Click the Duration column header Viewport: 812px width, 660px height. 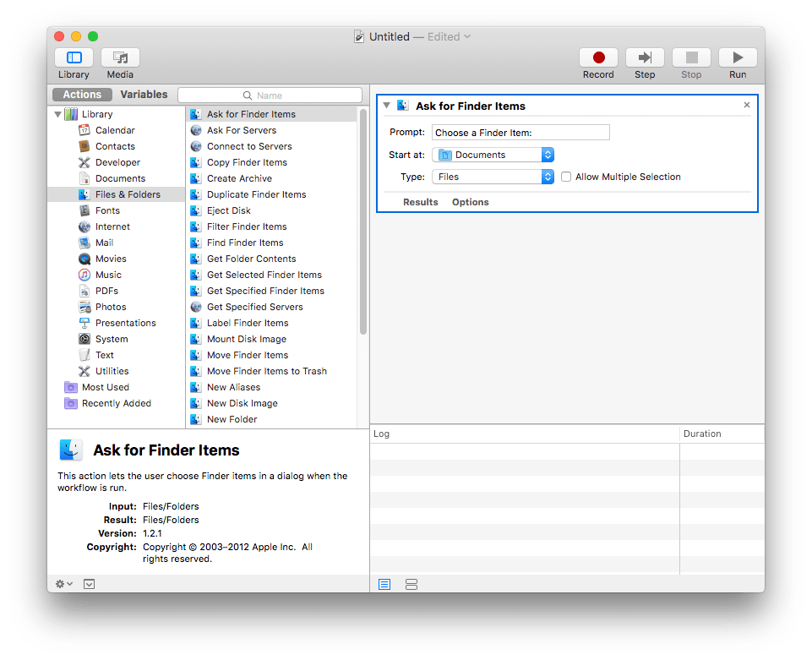pyautogui.click(x=722, y=434)
